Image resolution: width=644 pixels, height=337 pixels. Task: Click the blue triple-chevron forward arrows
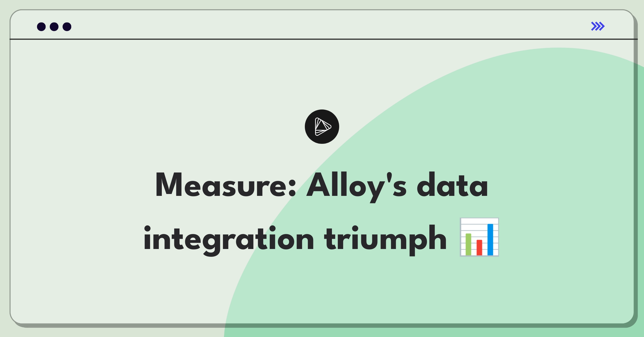click(598, 26)
